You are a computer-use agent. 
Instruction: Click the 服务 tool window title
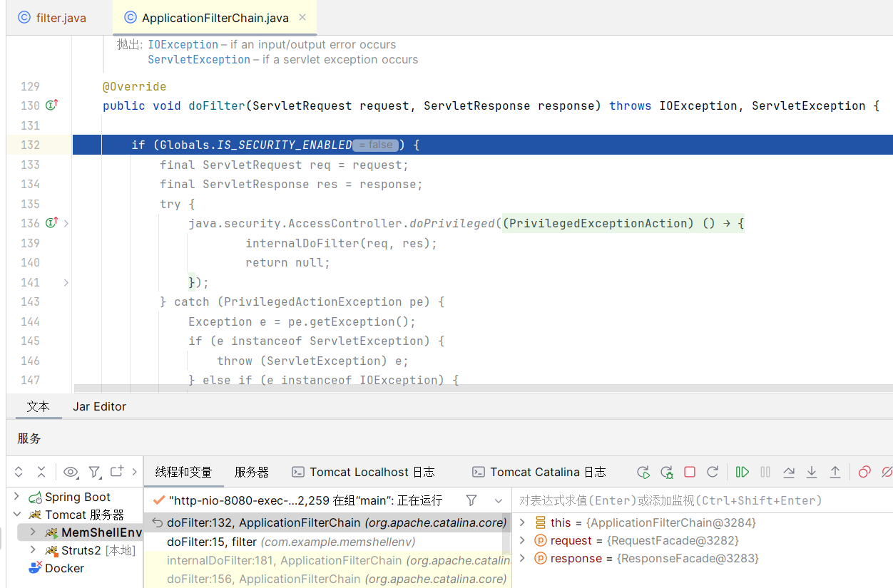tap(29, 438)
